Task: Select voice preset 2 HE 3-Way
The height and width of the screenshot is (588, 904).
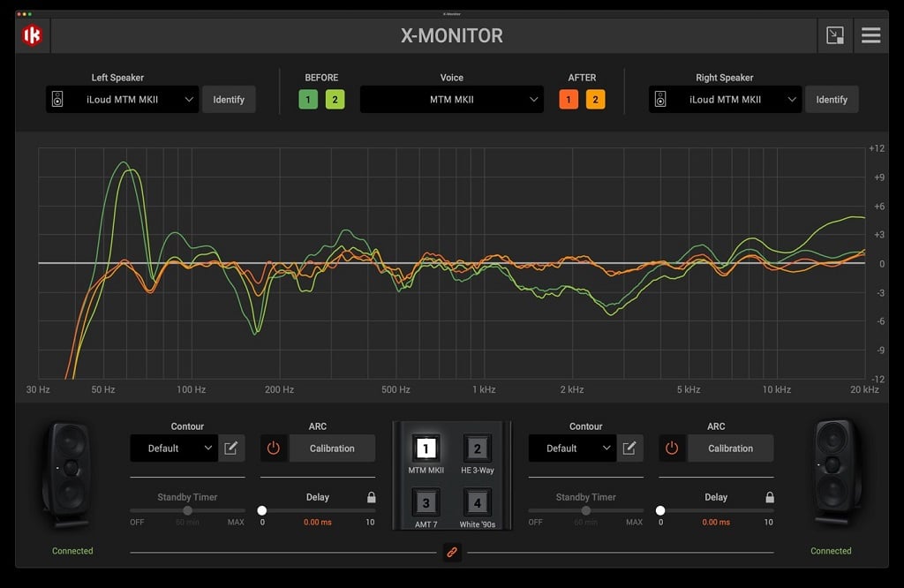Action: [478, 449]
